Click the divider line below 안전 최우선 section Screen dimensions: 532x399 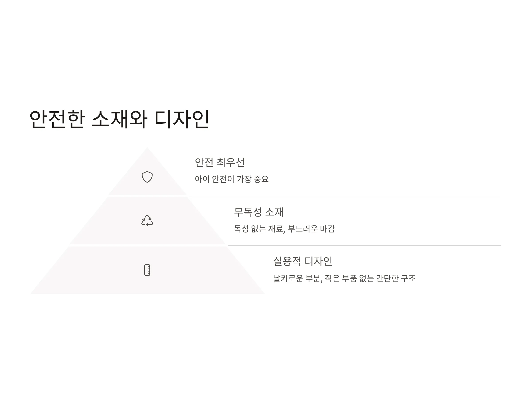click(344, 196)
